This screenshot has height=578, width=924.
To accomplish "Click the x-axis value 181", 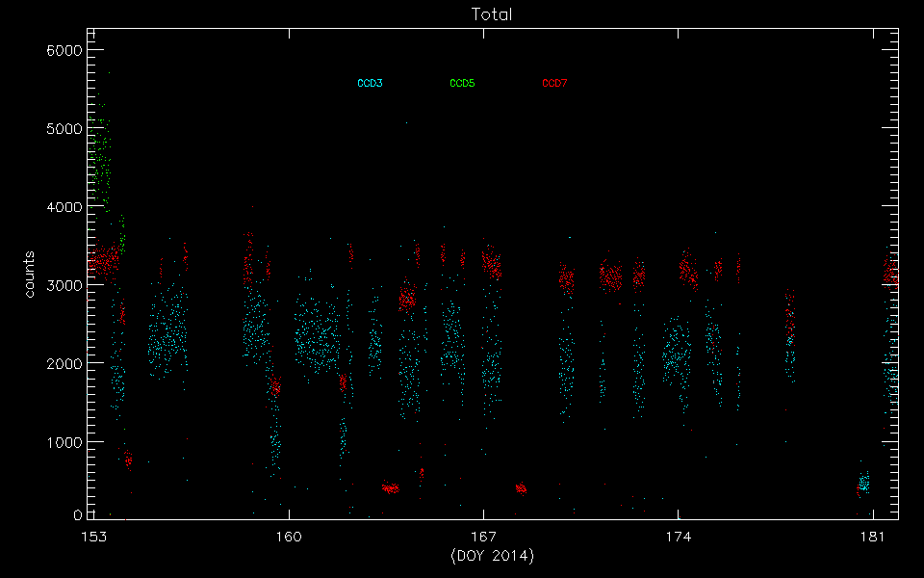I will coord(873,537).
